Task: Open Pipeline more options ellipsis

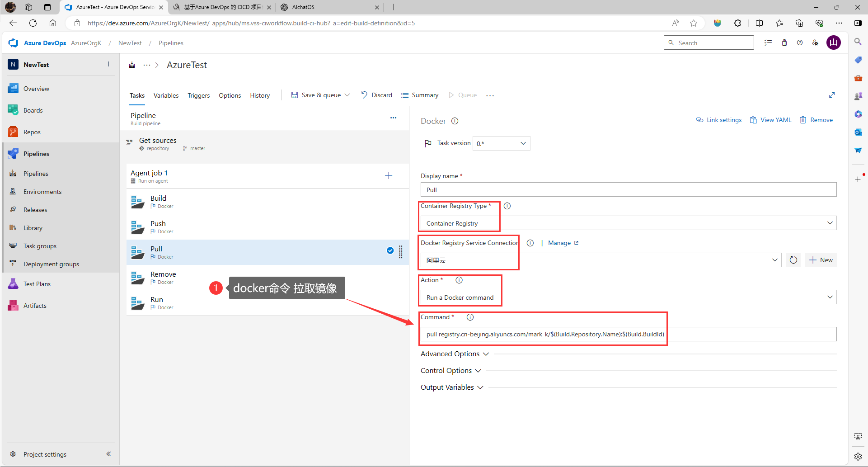Action: coord(393,118)
